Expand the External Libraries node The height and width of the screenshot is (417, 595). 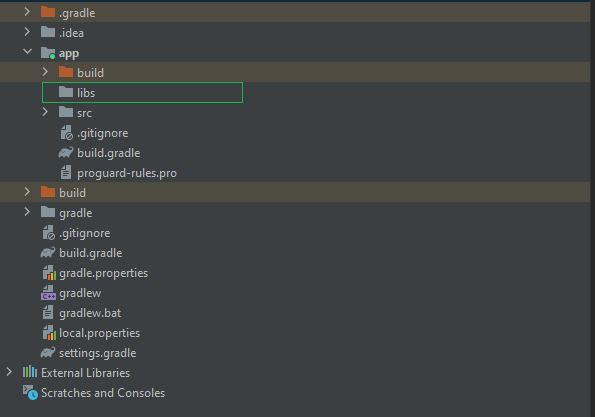click(x=9, y=372)
